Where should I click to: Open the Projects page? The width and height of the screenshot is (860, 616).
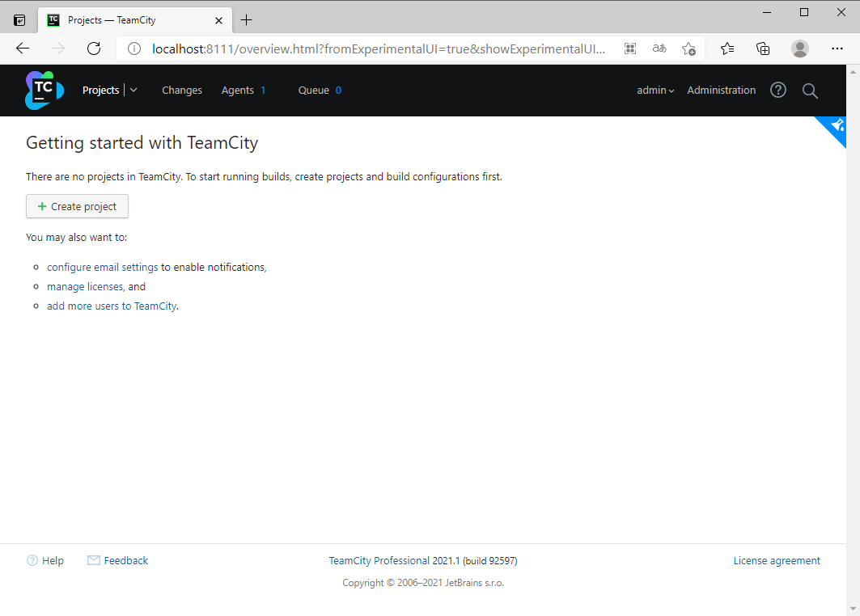pyautogui.click(x=101, y=91)
